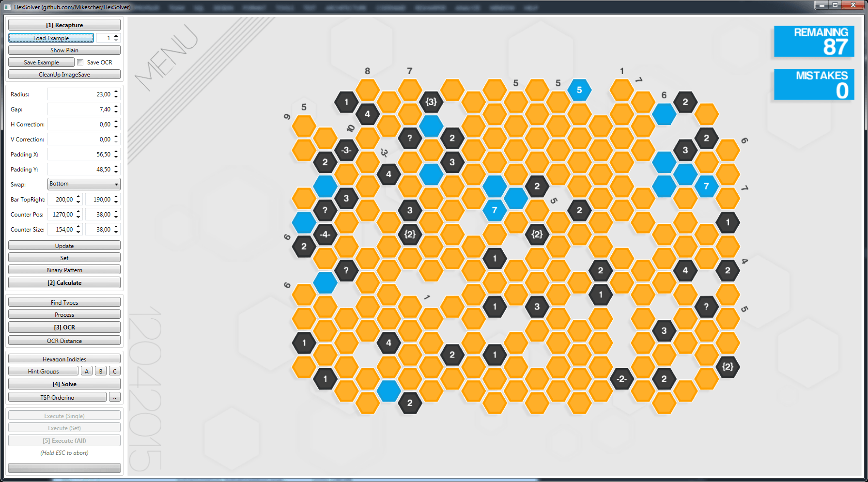Image resolution: width=868 pixels, height=482 pixels.
Task: Select the dark hexagon labeled {3}
Action: coord(431,102)
